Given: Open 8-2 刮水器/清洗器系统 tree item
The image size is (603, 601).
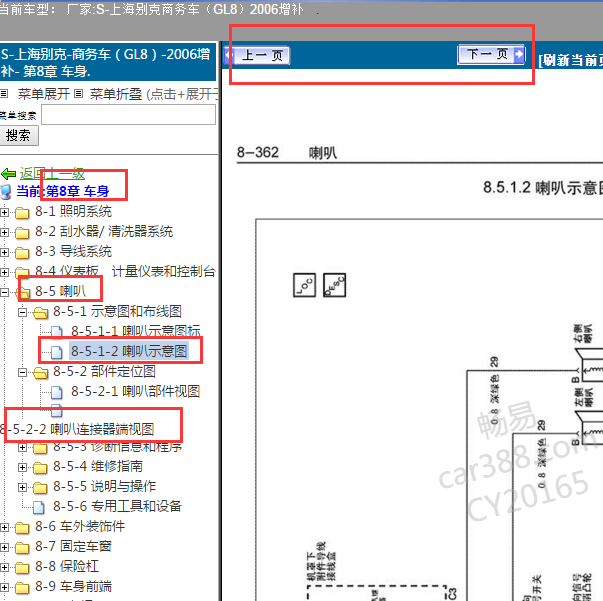Looking at the screenshot, I should coord(104,231).
